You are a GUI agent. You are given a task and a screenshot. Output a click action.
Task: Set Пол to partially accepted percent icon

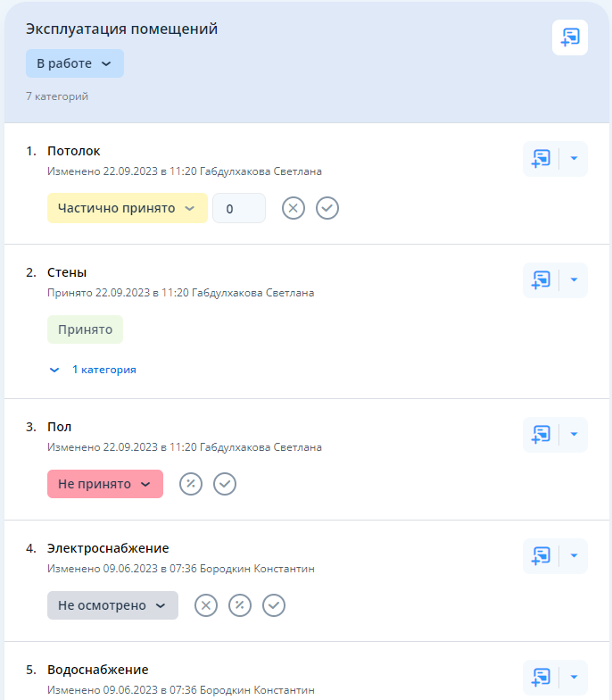(191, 484)
